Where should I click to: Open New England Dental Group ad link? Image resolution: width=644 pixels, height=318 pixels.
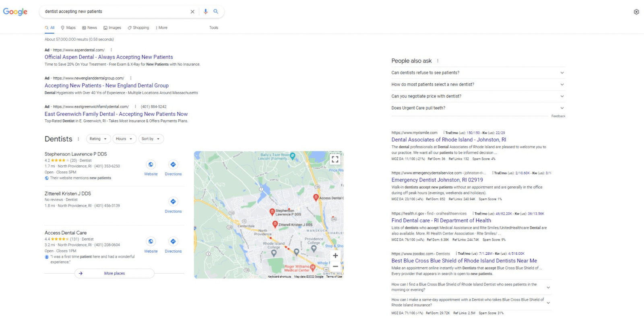coord(107,85)
